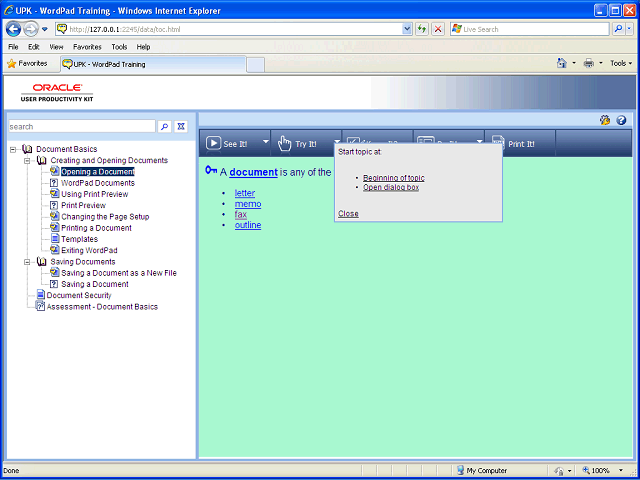Viewport: 640px width, 480px height.
Task: Click the Print icon in command bar
Action: pyautogui.click(x=589, y=63)
